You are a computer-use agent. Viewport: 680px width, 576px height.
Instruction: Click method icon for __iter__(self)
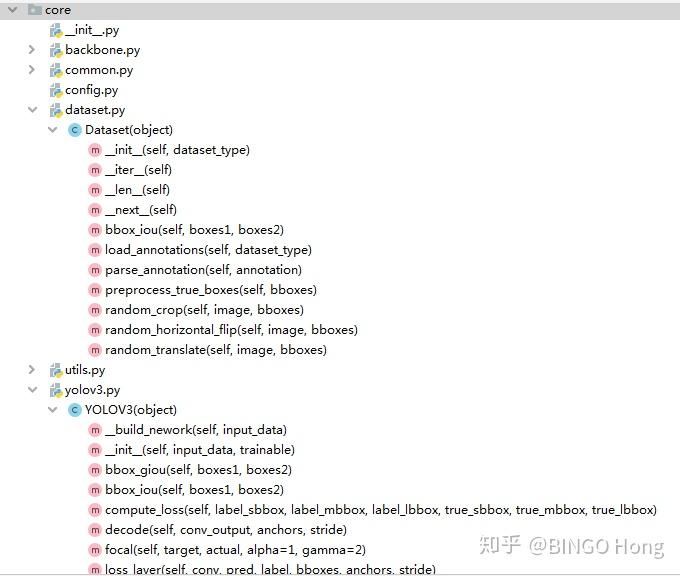coord(95,170)
